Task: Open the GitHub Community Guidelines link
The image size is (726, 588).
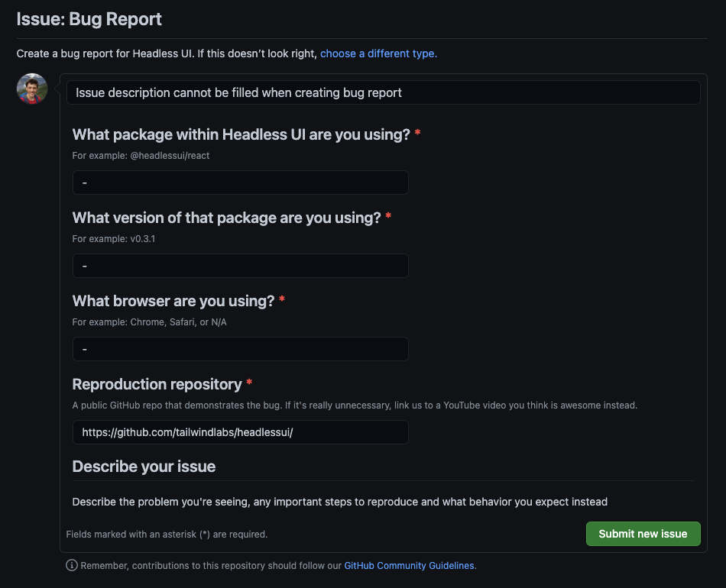Action: point(409,565)
